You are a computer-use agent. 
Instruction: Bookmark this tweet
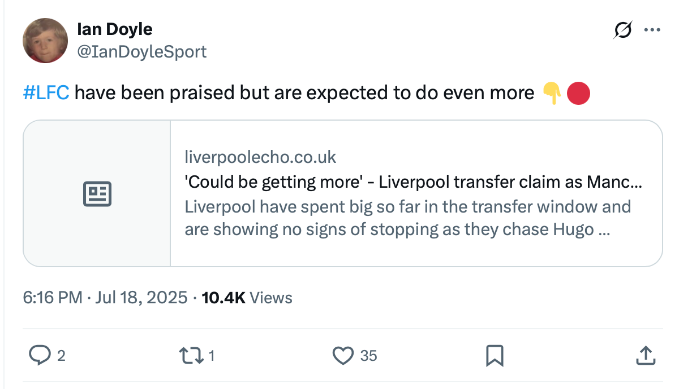click(495, 356)
